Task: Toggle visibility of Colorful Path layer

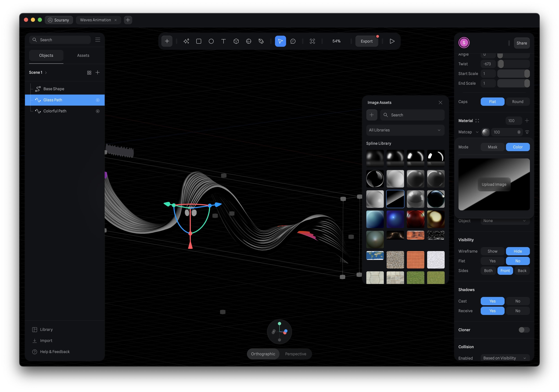Action: pos(98,111)
